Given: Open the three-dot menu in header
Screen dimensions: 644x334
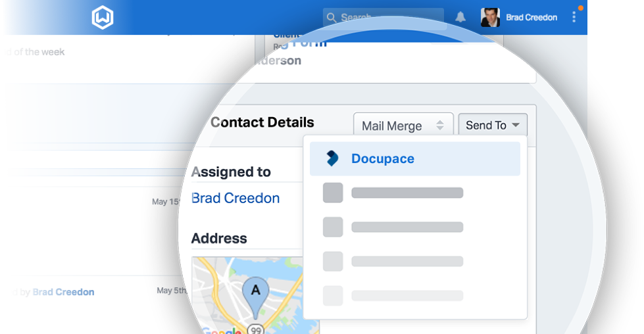Looking at the screenshot, I should tap(574, 17).
